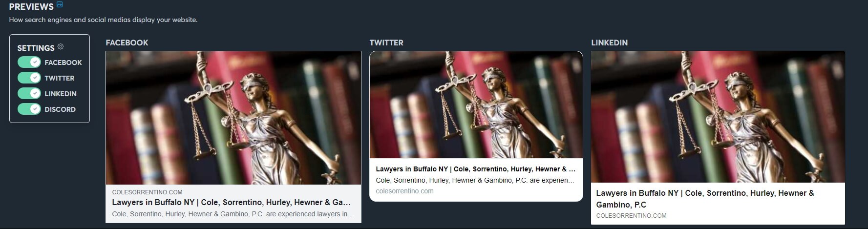Click colesorrentino.com domain in Twitter card
Image resolution: width=868 pixels, height=229 pixels.
[x=404, y=191]
